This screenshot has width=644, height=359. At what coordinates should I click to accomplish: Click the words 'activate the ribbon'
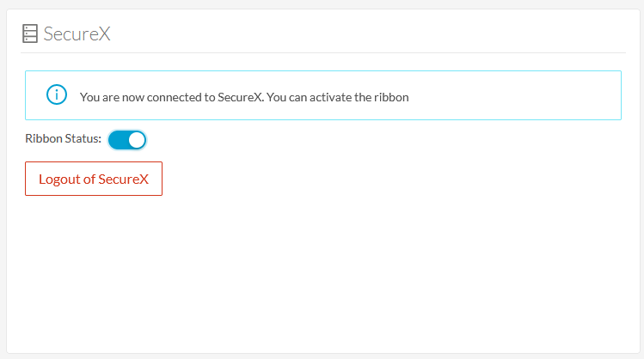click(359, 97)
